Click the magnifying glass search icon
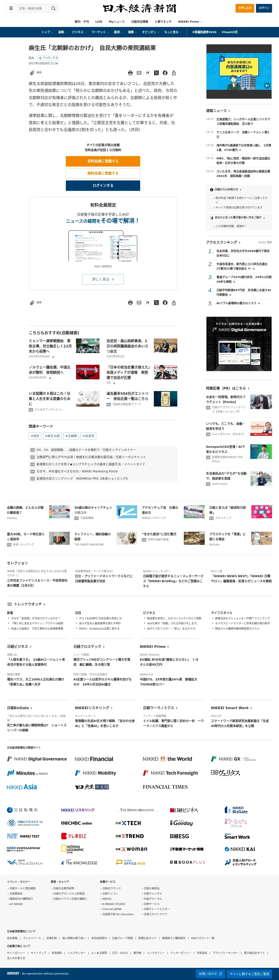Image resolution: width=279 pixels, height=980 pixels. coord(54,8)
